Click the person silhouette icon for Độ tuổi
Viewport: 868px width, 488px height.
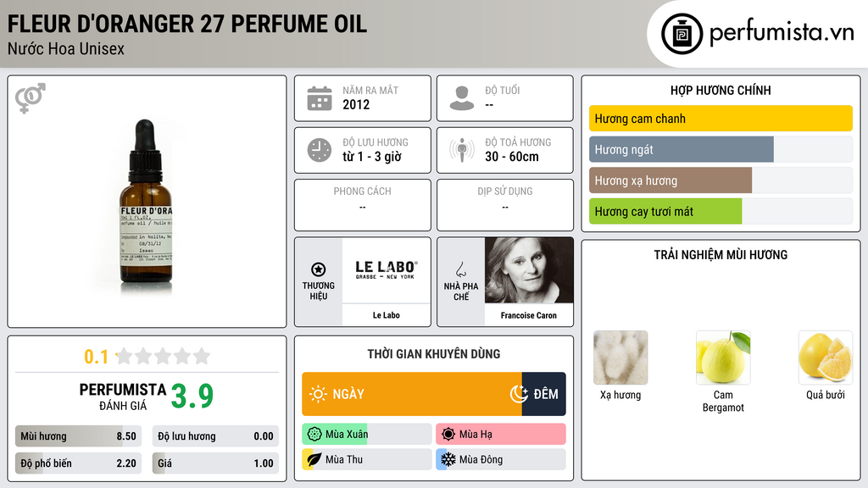[x=462, y=98]
